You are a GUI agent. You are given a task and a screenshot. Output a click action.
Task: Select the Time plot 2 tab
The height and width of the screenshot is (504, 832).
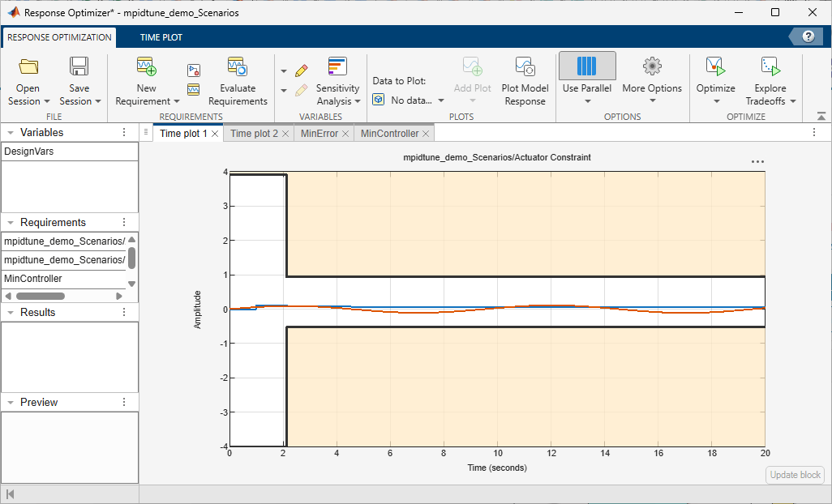click(254, 134)
